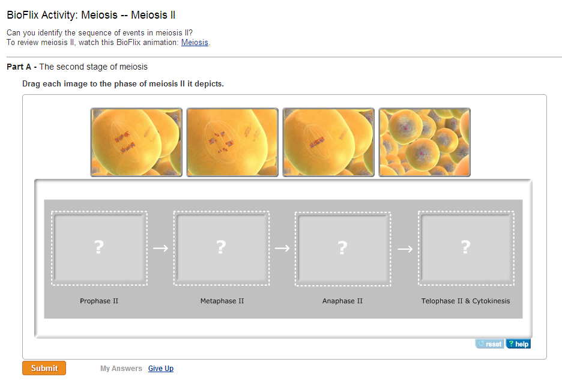Open the Meiosis animation link
562x392 pixels.
point(195,43)
